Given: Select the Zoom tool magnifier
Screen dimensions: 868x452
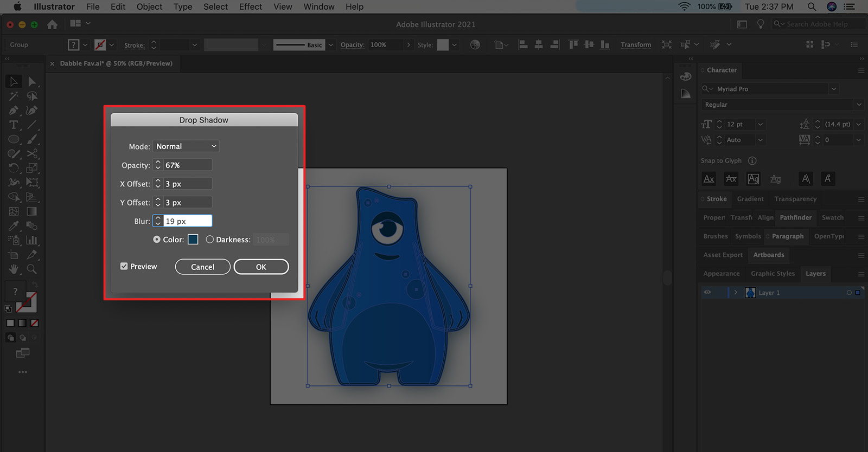Looking at the screenshot, I should click(x=32, y=269).
